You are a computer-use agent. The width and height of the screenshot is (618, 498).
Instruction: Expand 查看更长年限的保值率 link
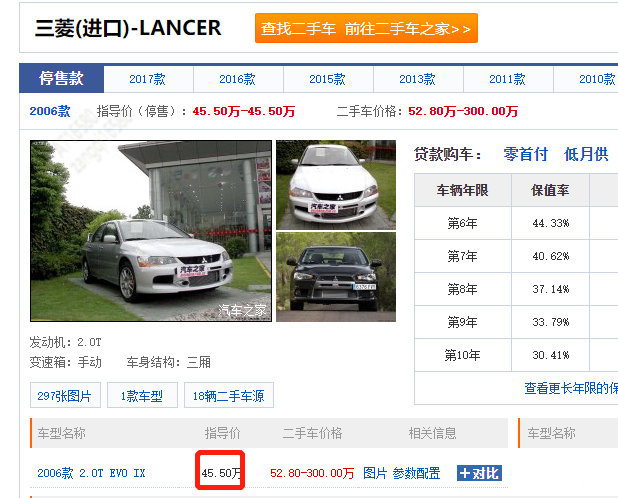(570, 388)
